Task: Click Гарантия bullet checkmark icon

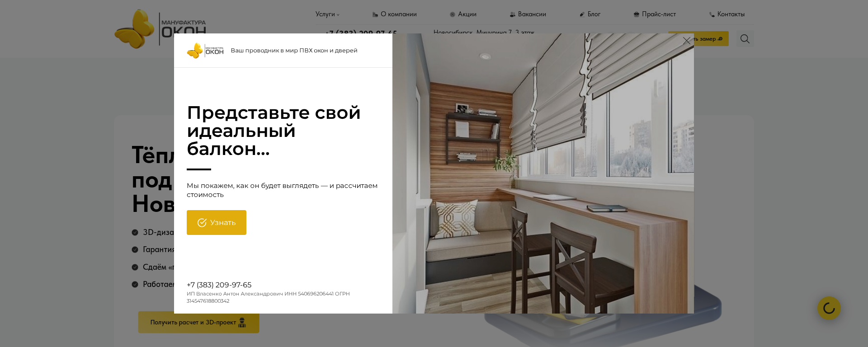Action: coord(135,249)
